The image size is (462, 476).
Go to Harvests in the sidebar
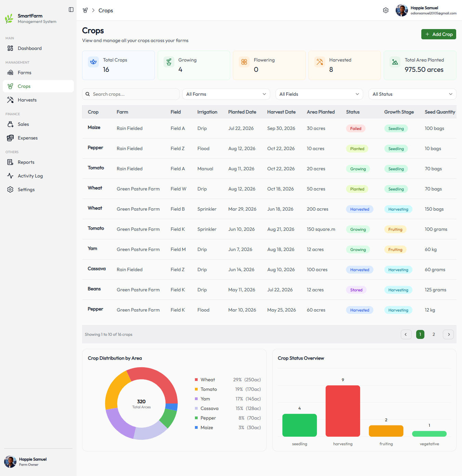(38, 100)
